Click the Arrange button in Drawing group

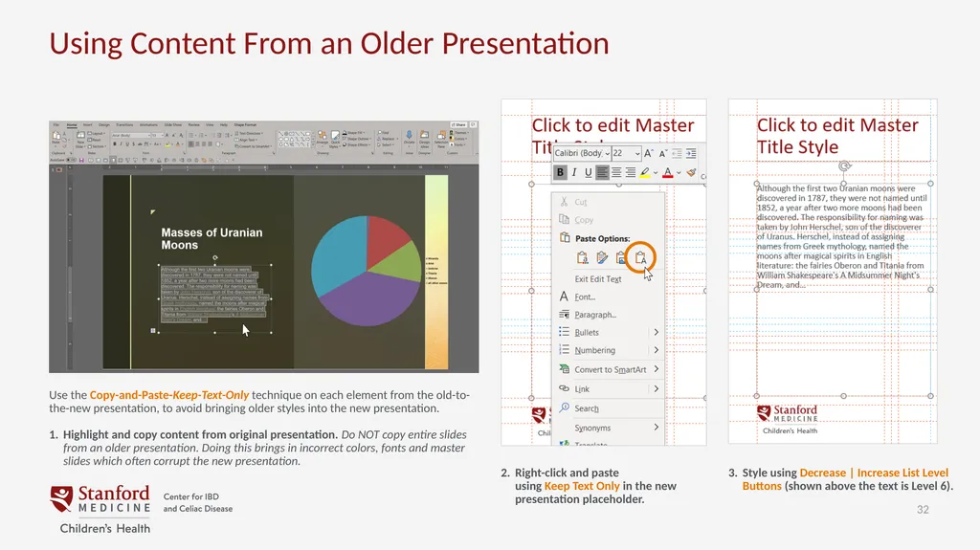[x=322, y=139]
